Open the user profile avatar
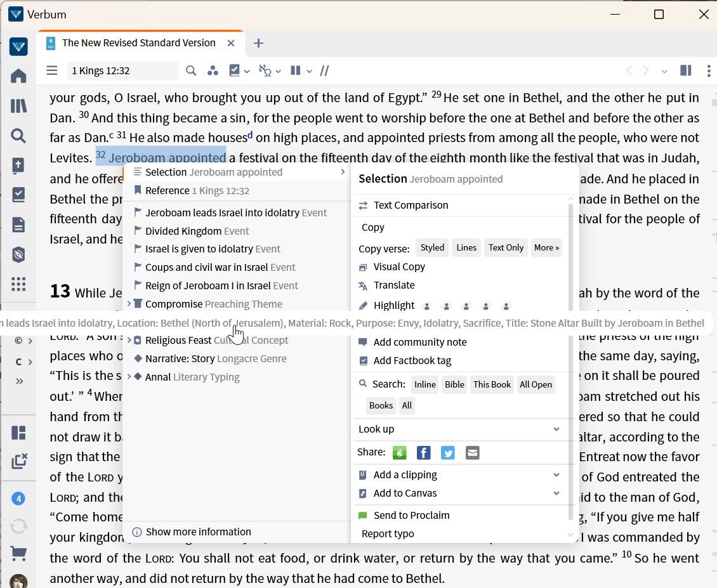This screenshot has height=588, width=717. [x=18, y=581]
